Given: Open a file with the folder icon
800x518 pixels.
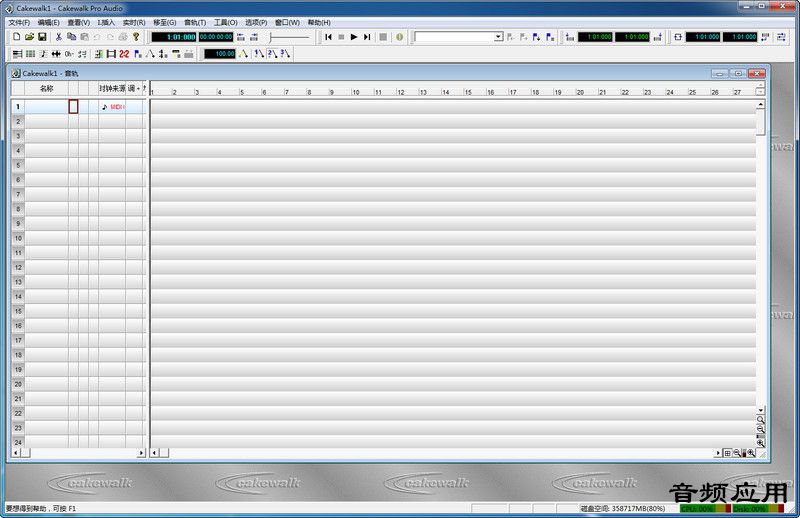Looking at the screenshot, I should coord(30,37).
